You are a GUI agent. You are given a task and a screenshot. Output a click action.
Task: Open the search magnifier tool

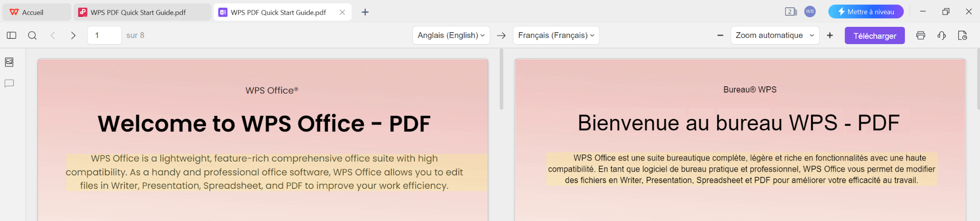point(32,35)
